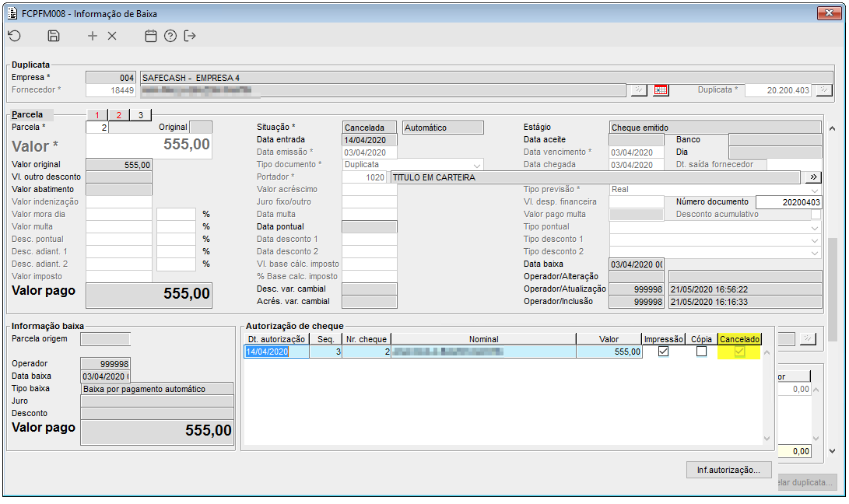Click Data chegada field
849x504 pixels.
click(637, 165)
